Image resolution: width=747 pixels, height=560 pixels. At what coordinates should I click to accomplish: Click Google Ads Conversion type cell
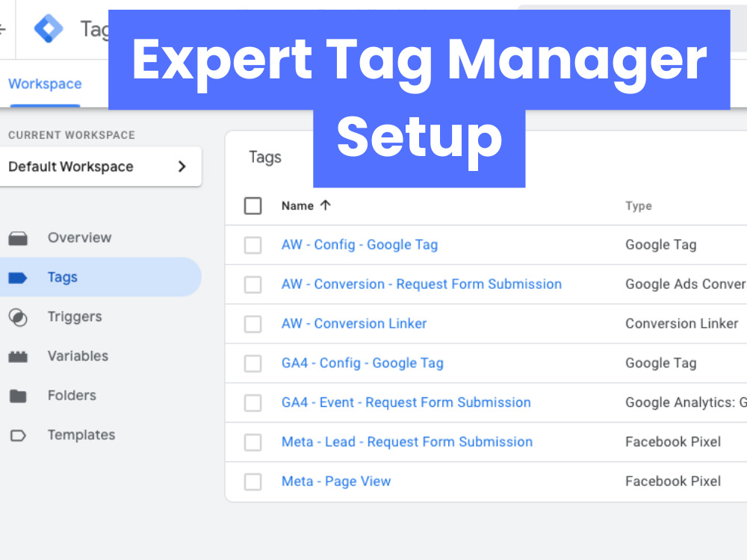coord(686,284)
